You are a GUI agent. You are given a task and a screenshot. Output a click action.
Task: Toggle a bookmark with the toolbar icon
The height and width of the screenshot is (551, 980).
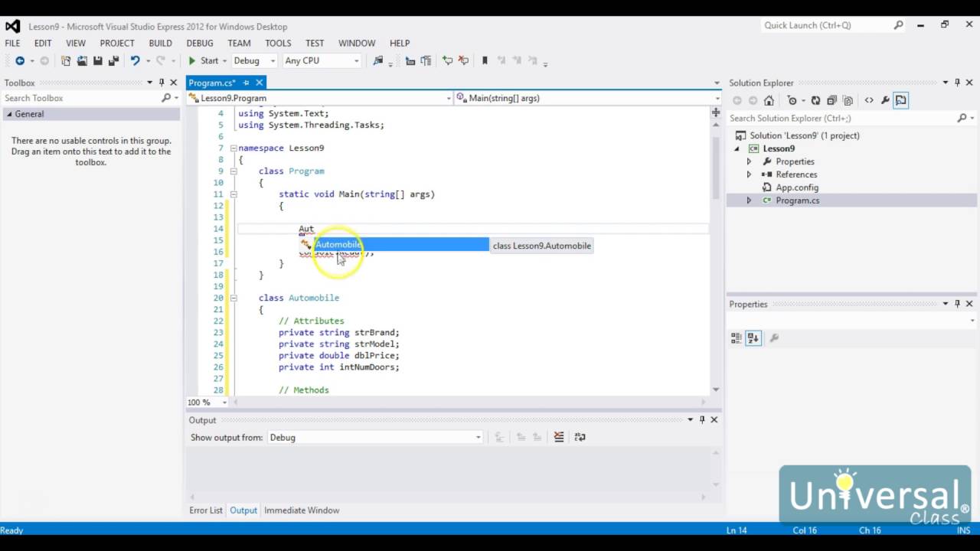[485, 60]
